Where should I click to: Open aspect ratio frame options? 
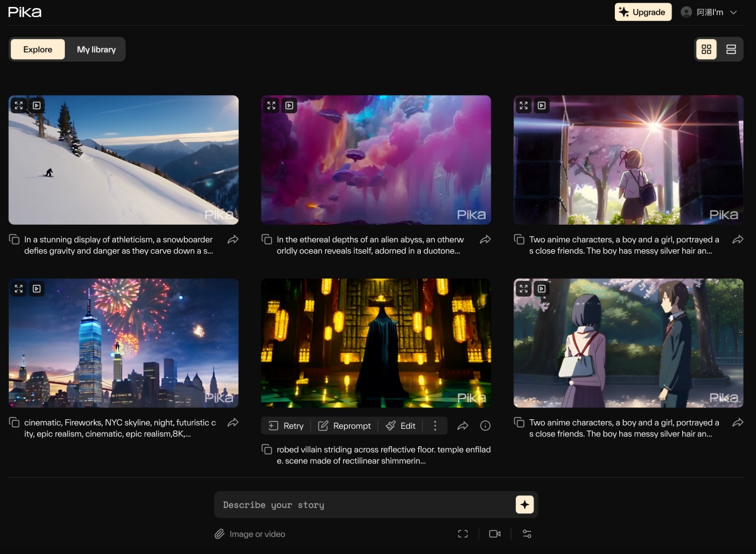point(463,534)
